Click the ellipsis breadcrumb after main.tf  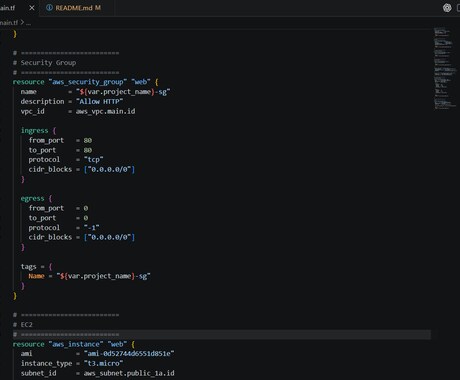[x=28, y=23]
